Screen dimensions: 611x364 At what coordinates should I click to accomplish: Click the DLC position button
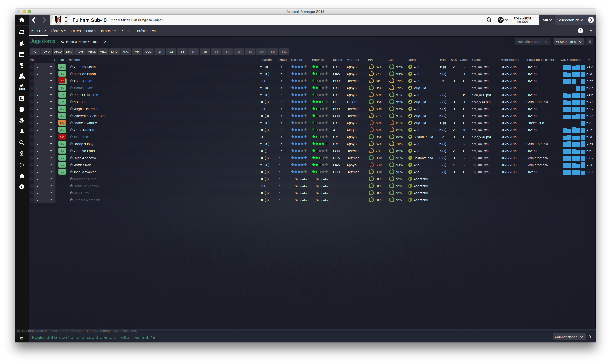pos(148,52)
